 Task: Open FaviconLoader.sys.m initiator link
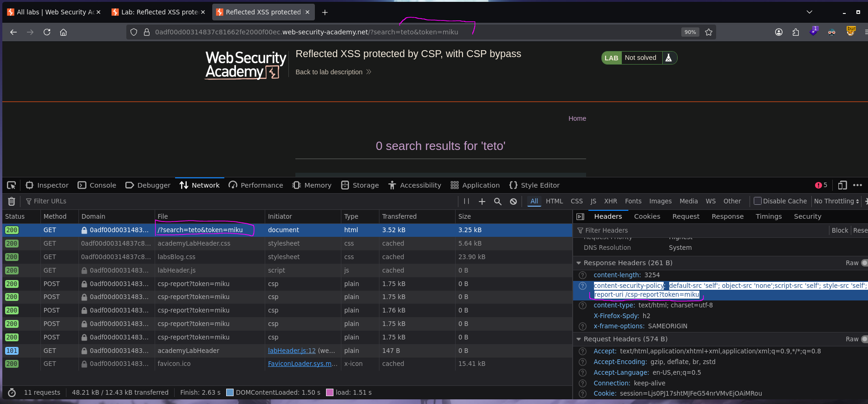coord(302,364)
